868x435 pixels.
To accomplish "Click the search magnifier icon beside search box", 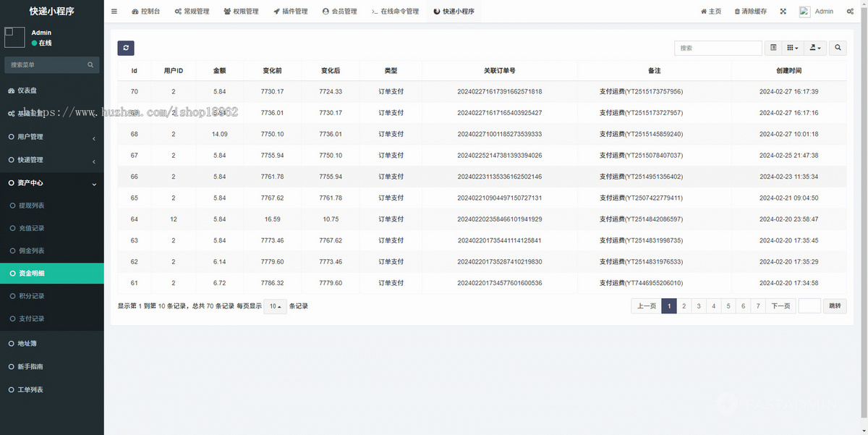I will coord(838,48).
